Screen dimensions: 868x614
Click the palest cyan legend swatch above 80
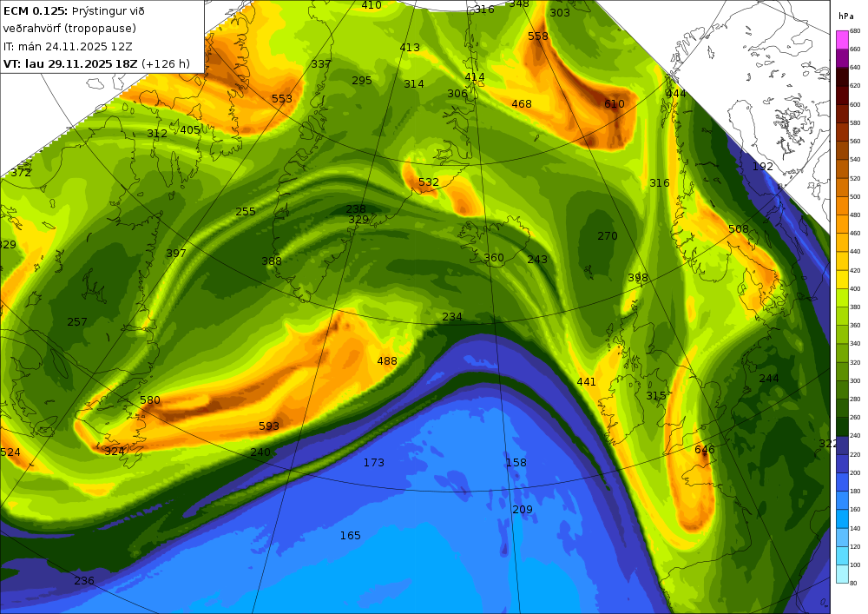[842, 573]
